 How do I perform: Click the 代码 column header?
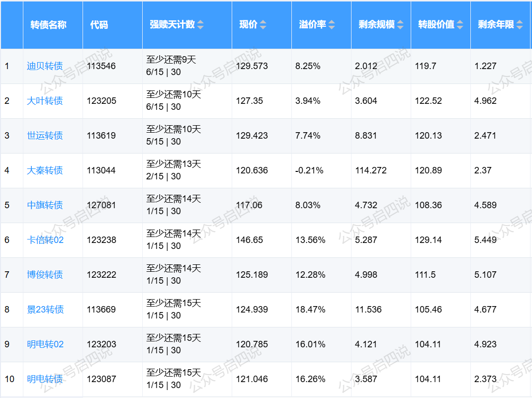pos(99,25)
